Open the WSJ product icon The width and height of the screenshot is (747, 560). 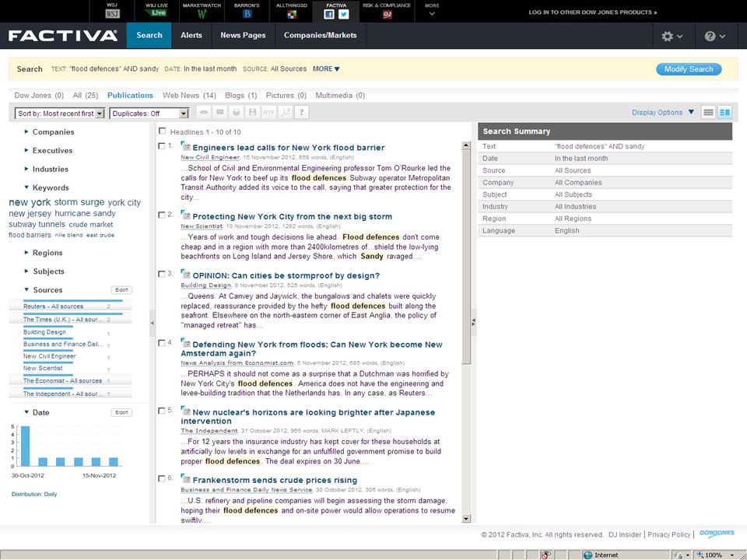pyautogui.click(x=112, y=14)
